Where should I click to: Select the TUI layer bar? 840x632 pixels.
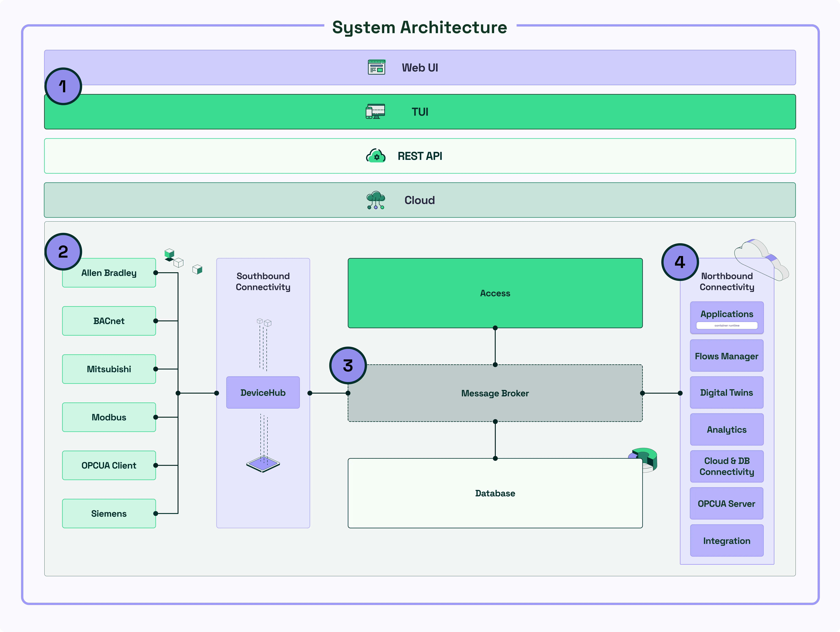[420, 112]
